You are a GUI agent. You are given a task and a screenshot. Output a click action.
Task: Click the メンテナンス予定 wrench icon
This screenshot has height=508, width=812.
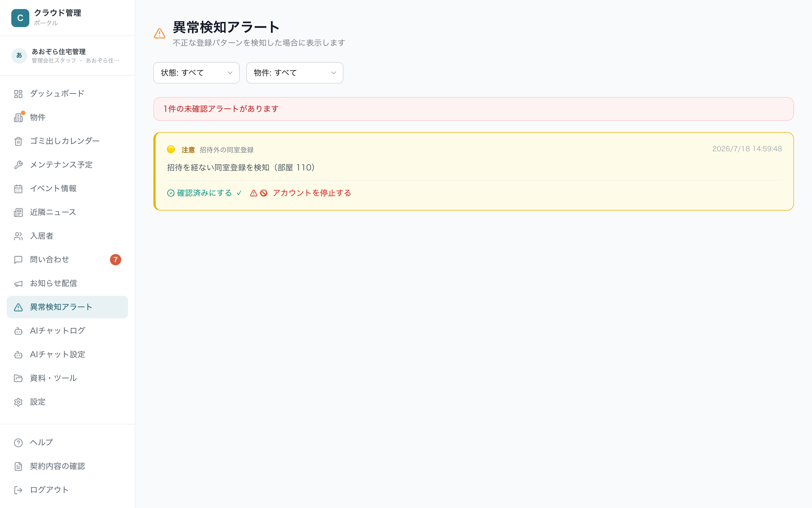point(18,165)
